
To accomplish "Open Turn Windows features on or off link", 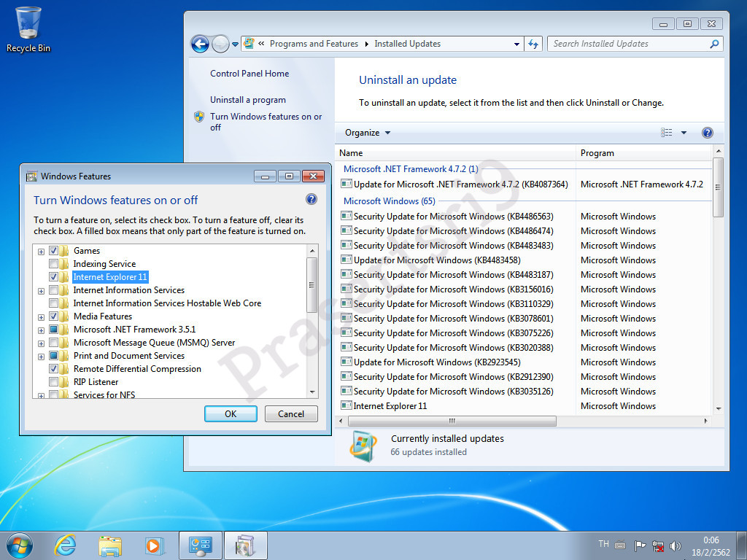I will click(266, 122).
